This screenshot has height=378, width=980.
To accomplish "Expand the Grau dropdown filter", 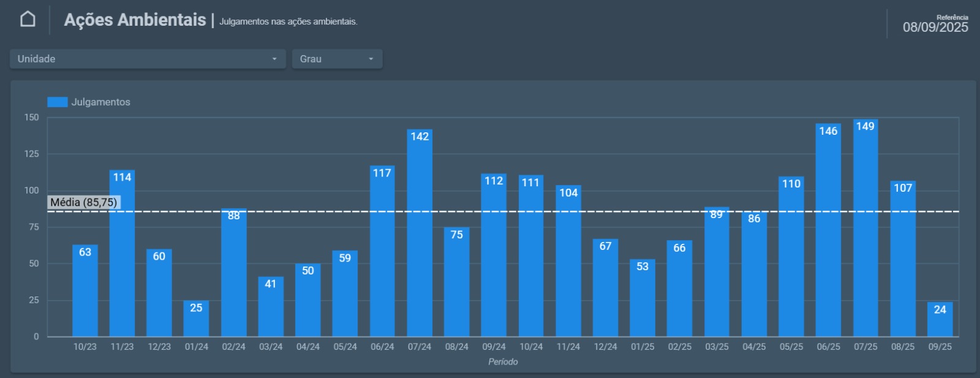I will coord(336,59).
